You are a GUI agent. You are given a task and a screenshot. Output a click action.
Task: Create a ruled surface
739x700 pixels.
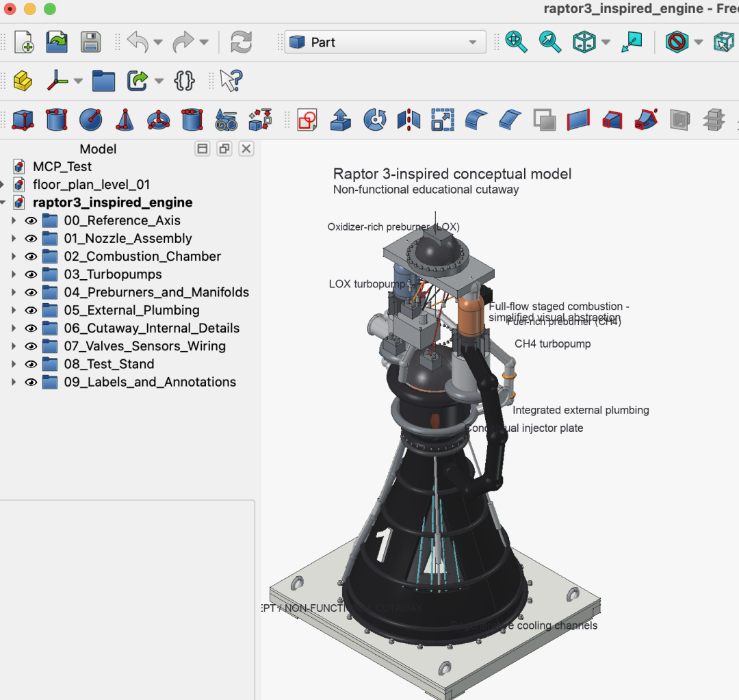578,120
